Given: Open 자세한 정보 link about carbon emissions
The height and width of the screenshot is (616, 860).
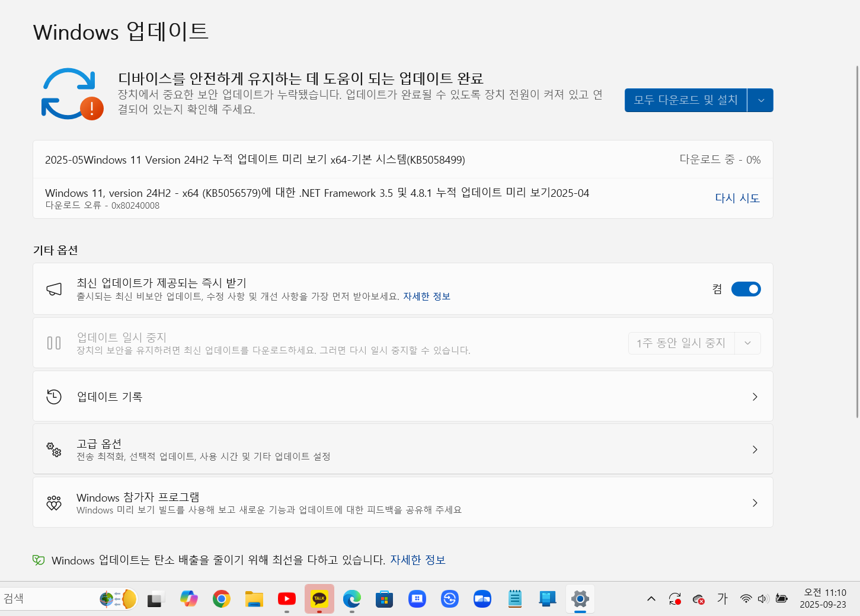Looking at the screenshot, I should pos(418,560).
